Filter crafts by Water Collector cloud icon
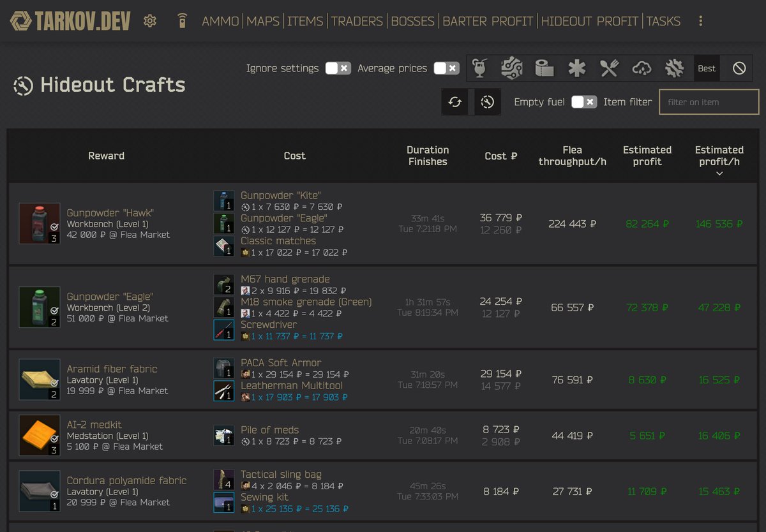This screenshot has width=766, height=532. coord(642,68)
